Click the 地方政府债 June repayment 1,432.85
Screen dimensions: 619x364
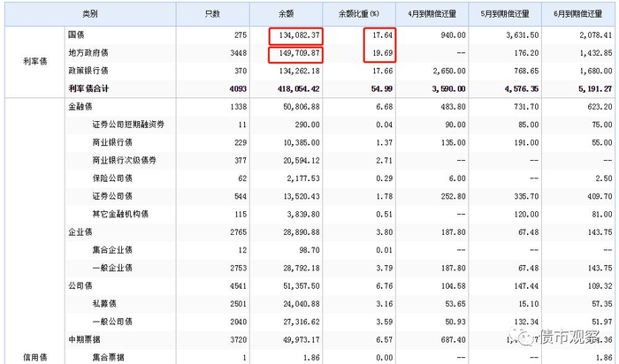[x=596, y=53]
